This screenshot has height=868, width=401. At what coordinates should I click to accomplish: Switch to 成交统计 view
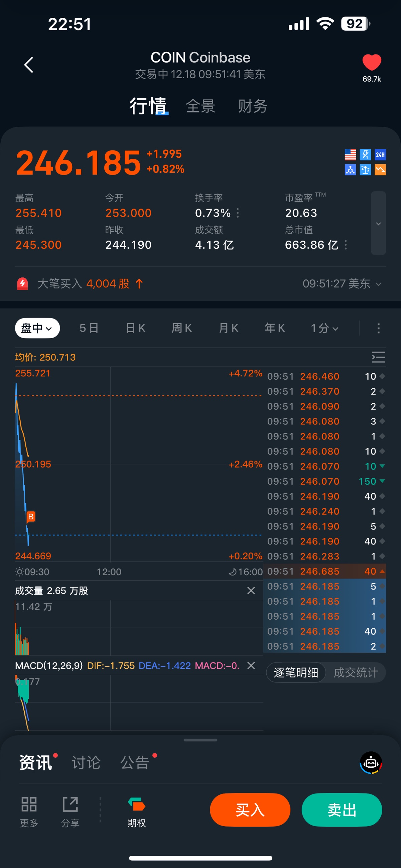(356, 672)
